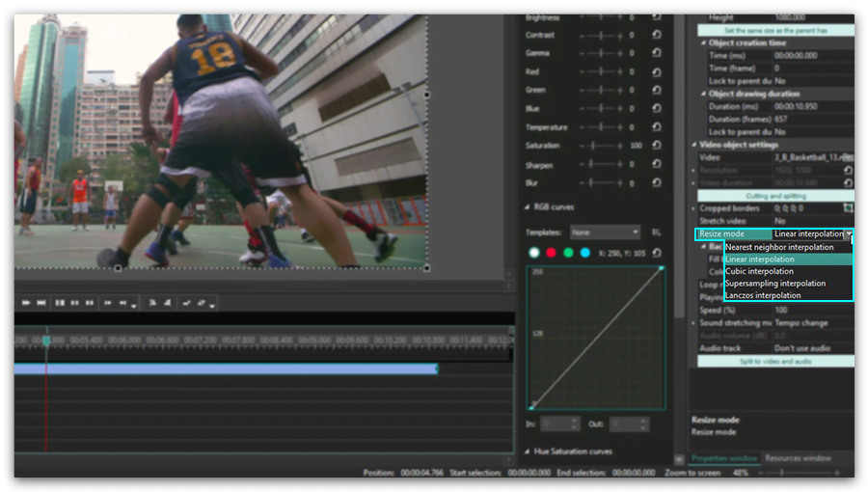Select the green channel circle
The width and height of the screenshot is (868, 492).
pyautogui.click(x=568, y=253)
